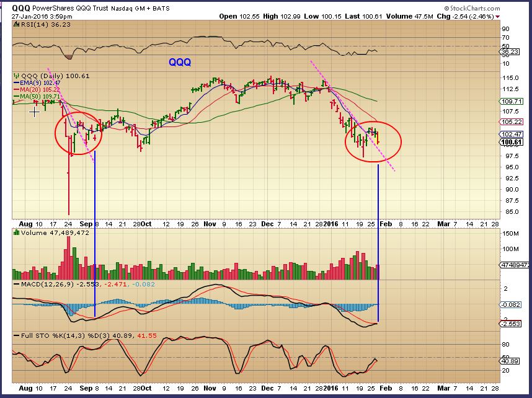Click the bold 100.61 last-price tag
Viewport: 532px width, 398px height.
click(512, 142)
